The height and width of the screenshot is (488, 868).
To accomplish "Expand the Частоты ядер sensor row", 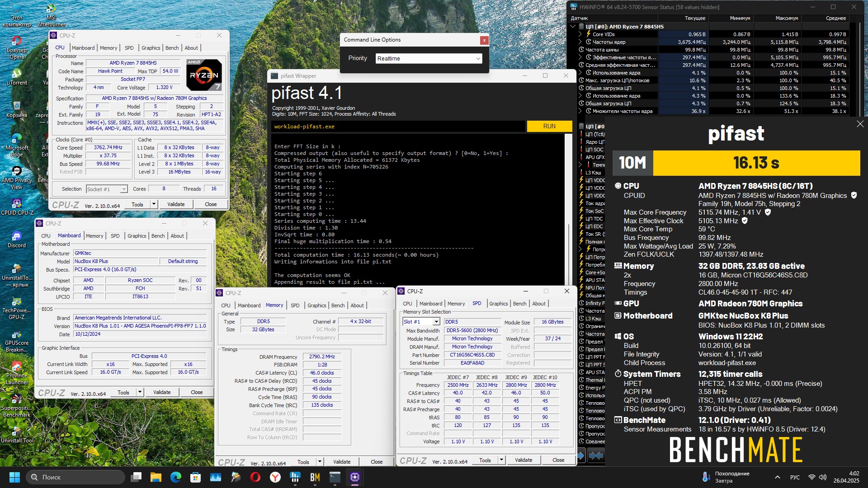I will pos(580,42).
